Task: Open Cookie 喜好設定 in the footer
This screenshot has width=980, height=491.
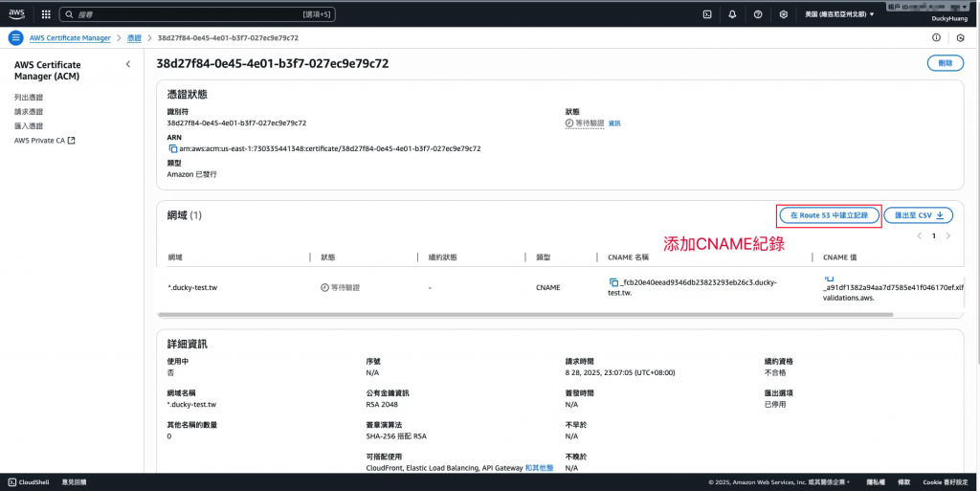Action: point(945,482)
